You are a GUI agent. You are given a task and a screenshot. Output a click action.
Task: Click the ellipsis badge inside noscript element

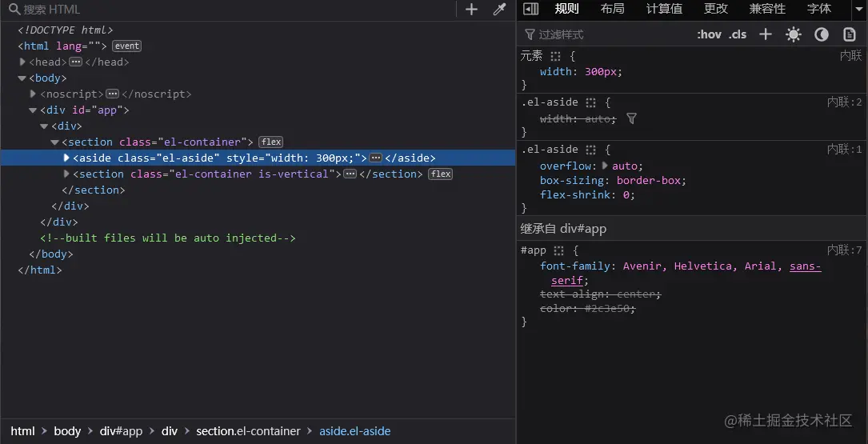[112, 94]
